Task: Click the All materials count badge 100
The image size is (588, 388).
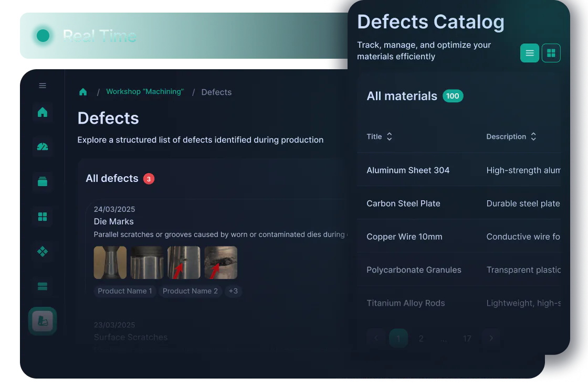Action: pyautogui.click(x=453, y=96)
